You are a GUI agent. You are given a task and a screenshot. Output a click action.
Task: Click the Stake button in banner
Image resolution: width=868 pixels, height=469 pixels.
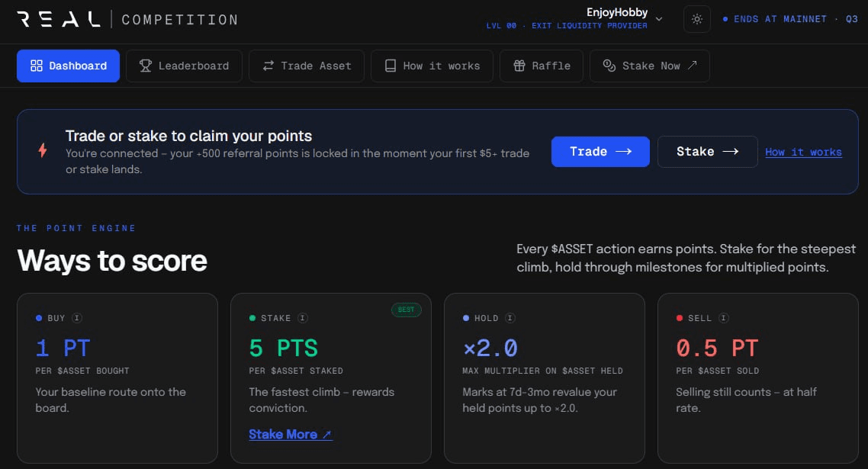pos(707,152)
